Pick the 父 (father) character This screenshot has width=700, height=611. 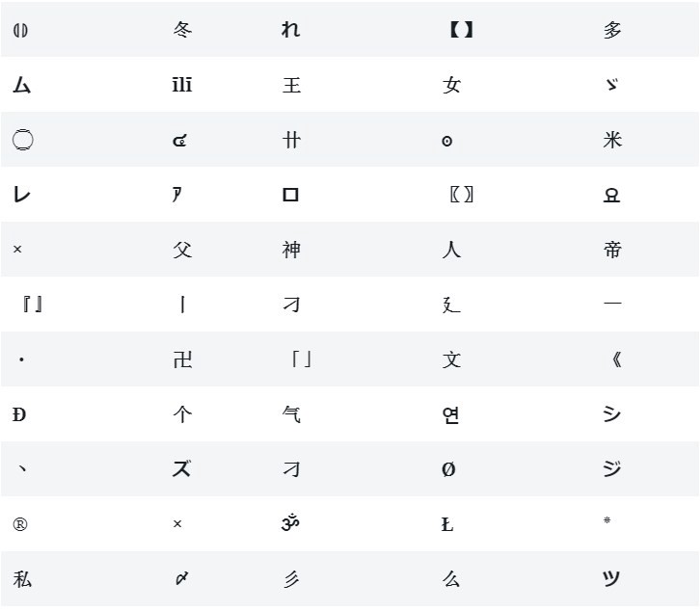click(x=182, y=250)
